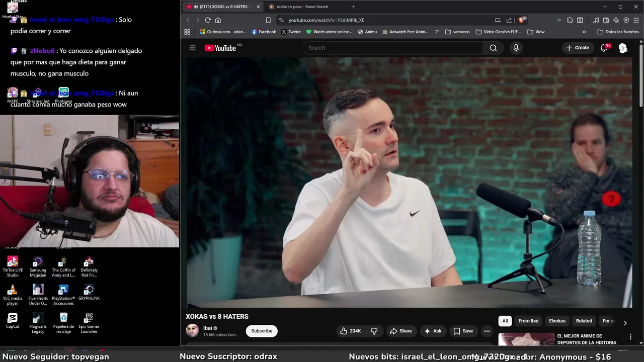Image resolution: width=644 pixels, height=362 pixels.
Task: Open Hogwarts Legacy desktop shortcut
Action: point(38,323)
